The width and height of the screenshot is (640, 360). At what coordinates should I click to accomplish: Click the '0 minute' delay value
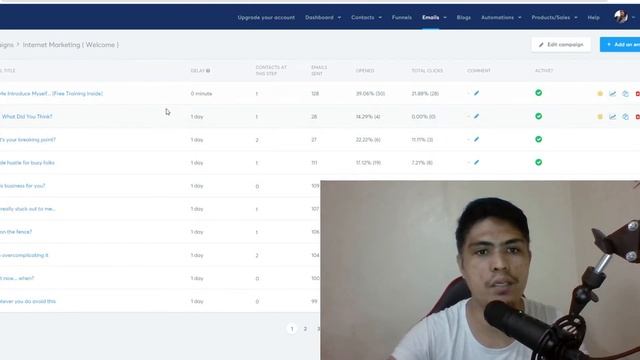201,93
